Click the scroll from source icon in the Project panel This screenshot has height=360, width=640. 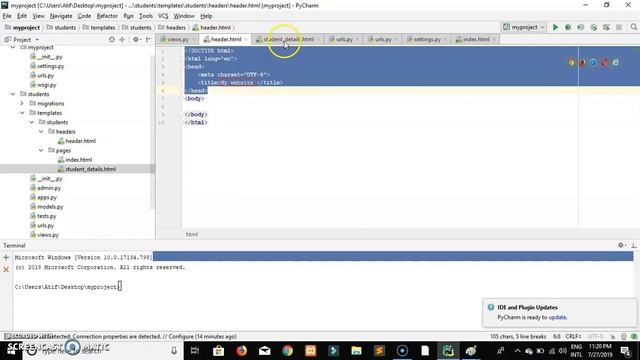pos(112,40)
